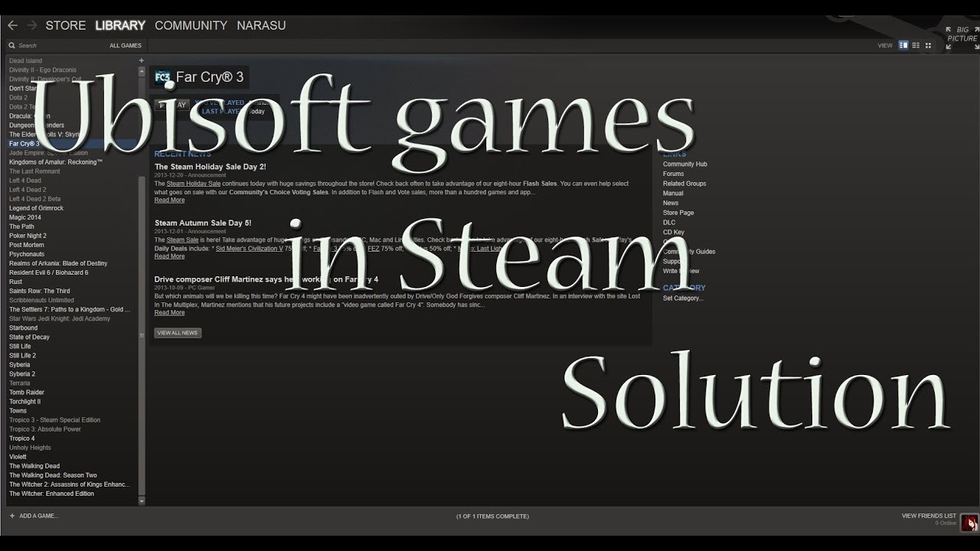
Task: Open The Steam Holiday Sale Day 2 headline
Action: click(x=210, y=167)
